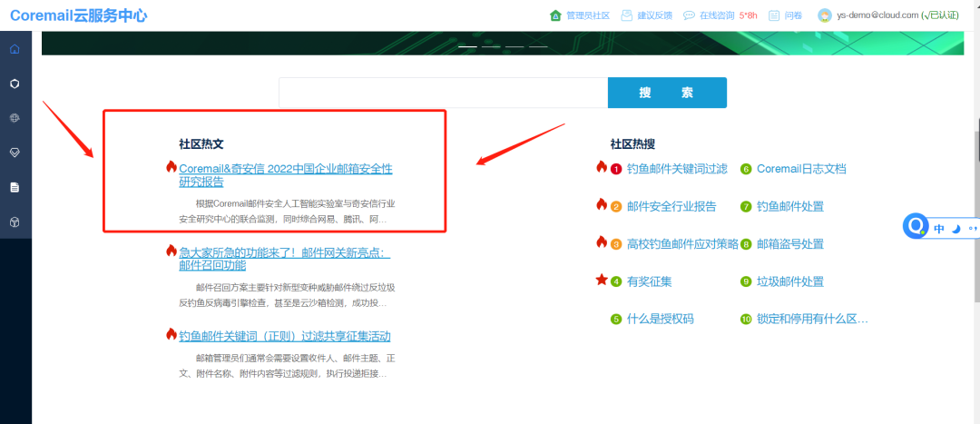
Task: Click the user avatar icon
Action: point(825,15)
